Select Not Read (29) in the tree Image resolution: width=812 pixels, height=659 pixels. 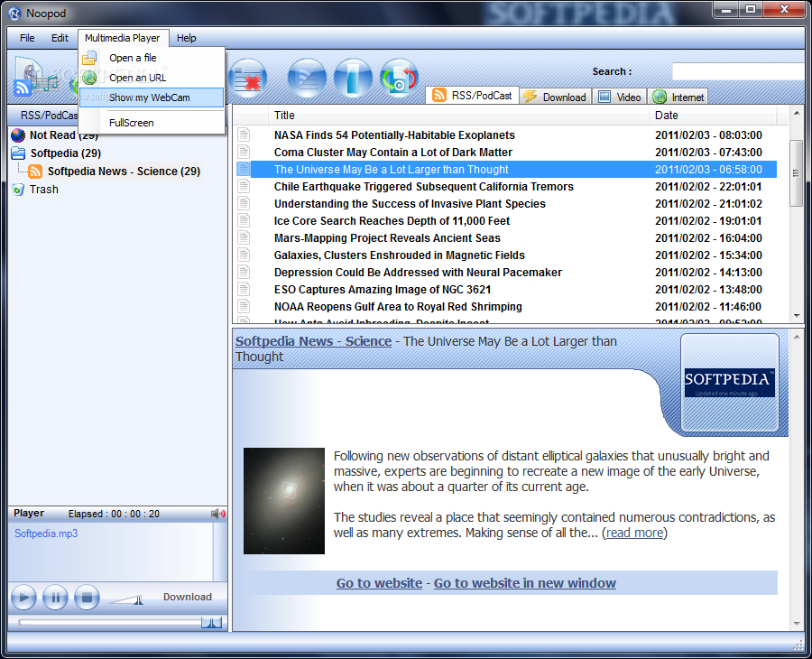tap(64, 135)
